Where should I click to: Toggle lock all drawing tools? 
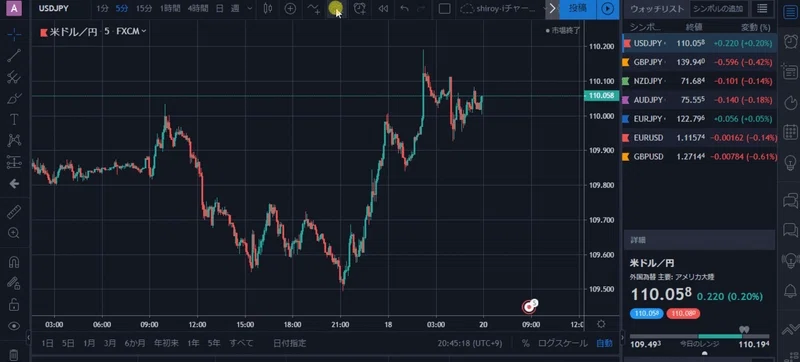pos(14,305)
